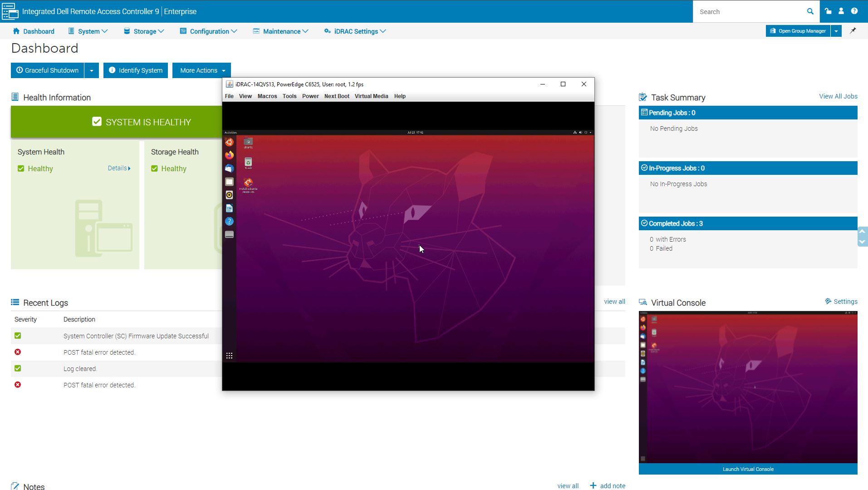
Task: Open Firefox in the remote Ubuntu dock
Action: click(x=229, y=155)
